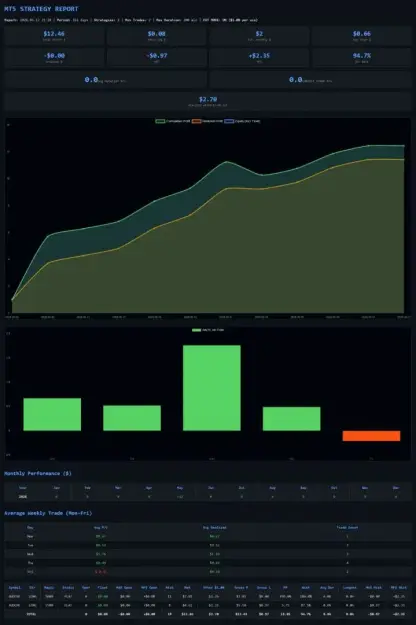Screen dimensions: 416x625
Task: Select the -$0.00 stat card
Action: [x=54, y=58]
